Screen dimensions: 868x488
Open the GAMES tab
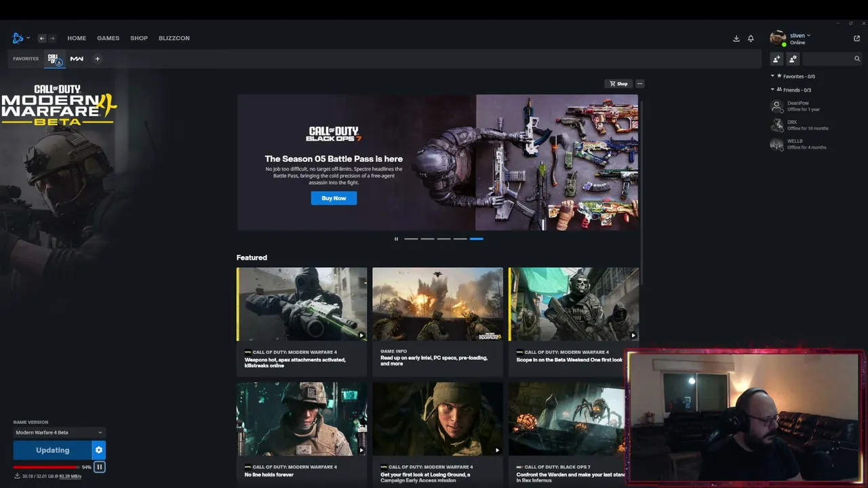[108, 38]
